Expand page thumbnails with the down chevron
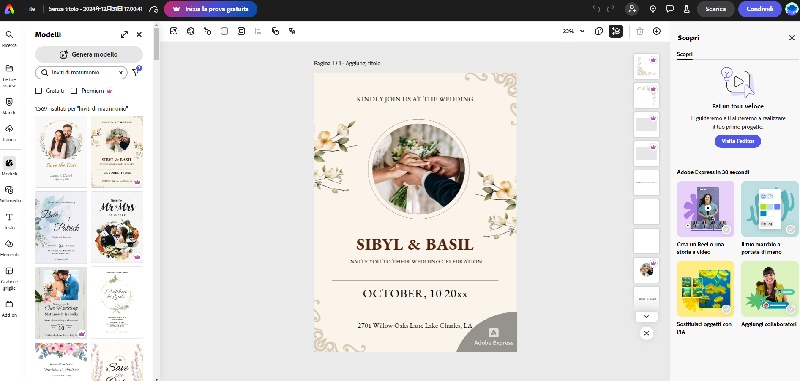 (646, 316)
